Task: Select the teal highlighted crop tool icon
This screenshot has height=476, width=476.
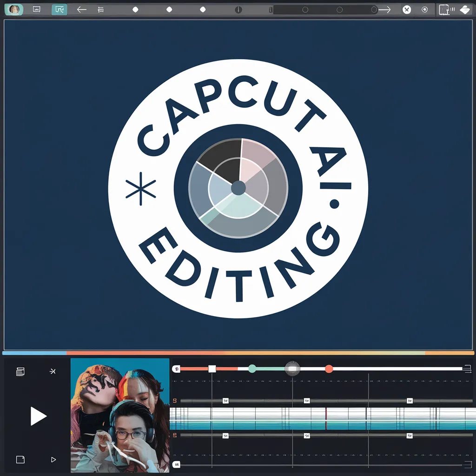Action: click(59, 9)
